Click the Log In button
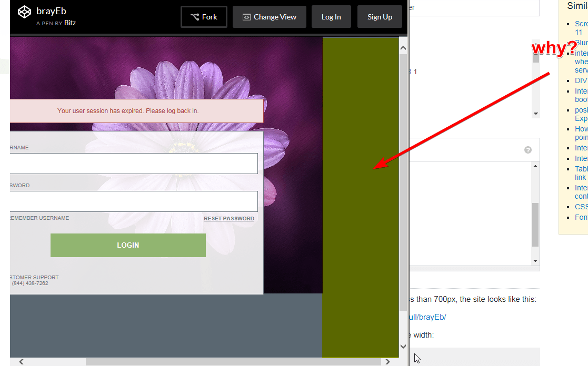This screenshot has width=588, height=366. point(331,16)
